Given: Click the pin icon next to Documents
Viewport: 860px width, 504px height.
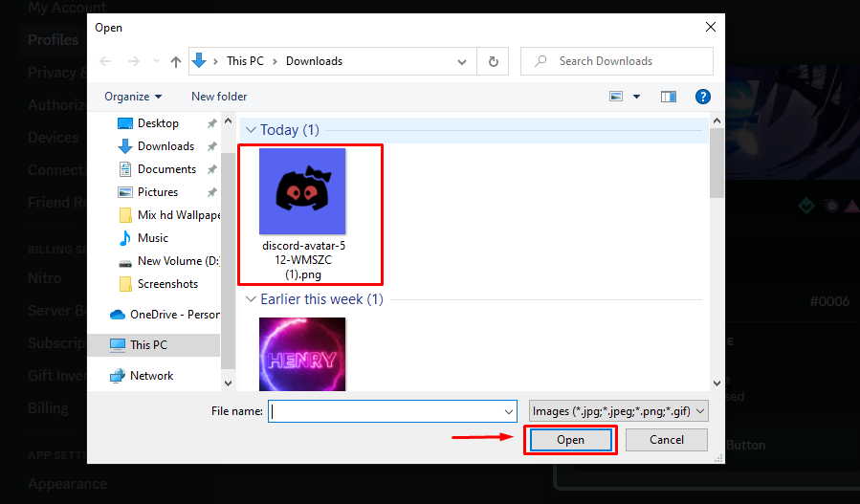Looking at the screenshot, I should (211, 169).
